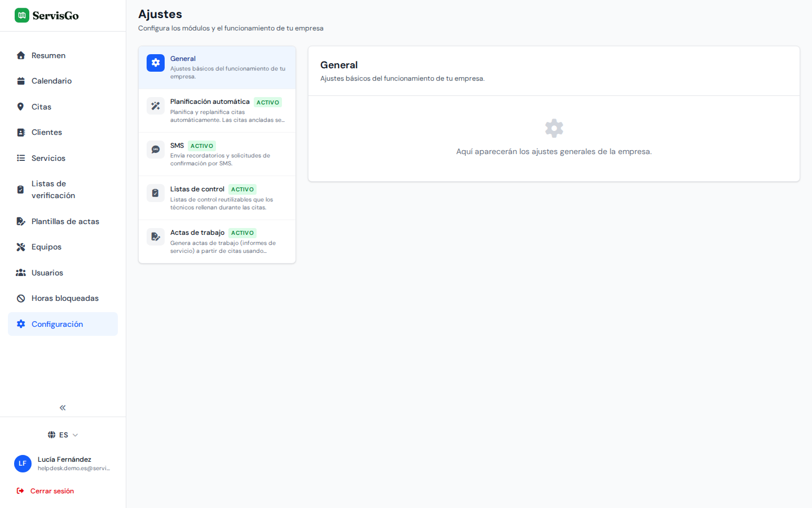
Task: Click the Cerrar sesión logout arrow icon
Action: pos(20,491)
